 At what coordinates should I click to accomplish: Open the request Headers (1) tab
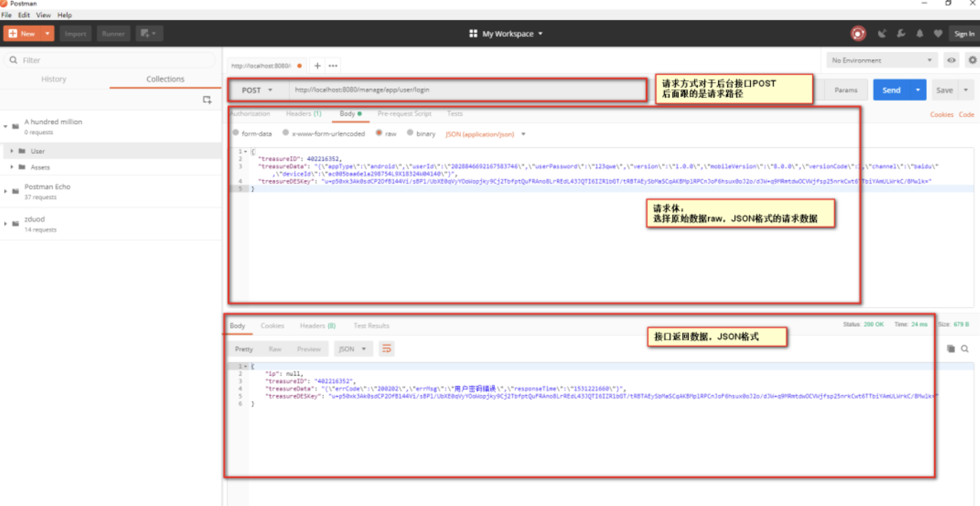303,114
